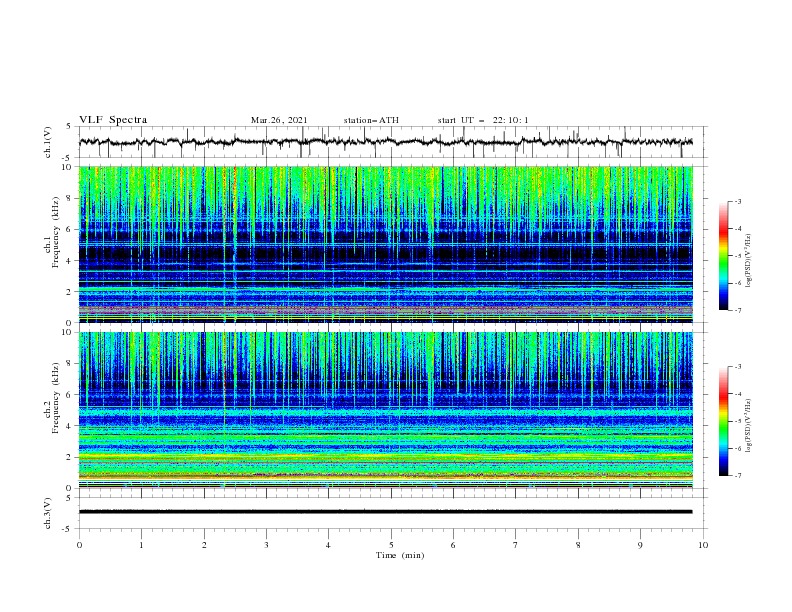The height and width of the screenshot is (612, 792).
Task: Click the 'station=ATH' header text
Action: [371, 120]
